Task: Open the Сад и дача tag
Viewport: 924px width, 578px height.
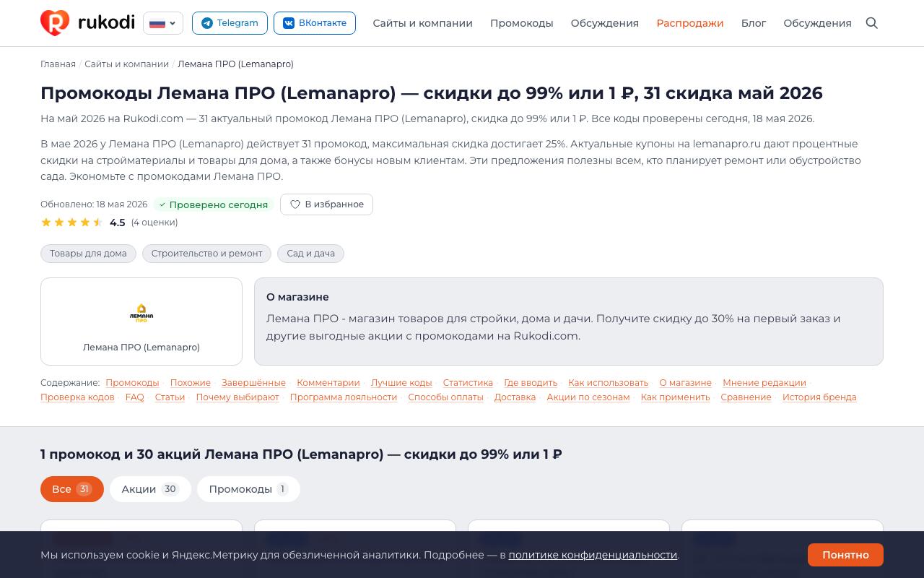Action: point(310,254)
